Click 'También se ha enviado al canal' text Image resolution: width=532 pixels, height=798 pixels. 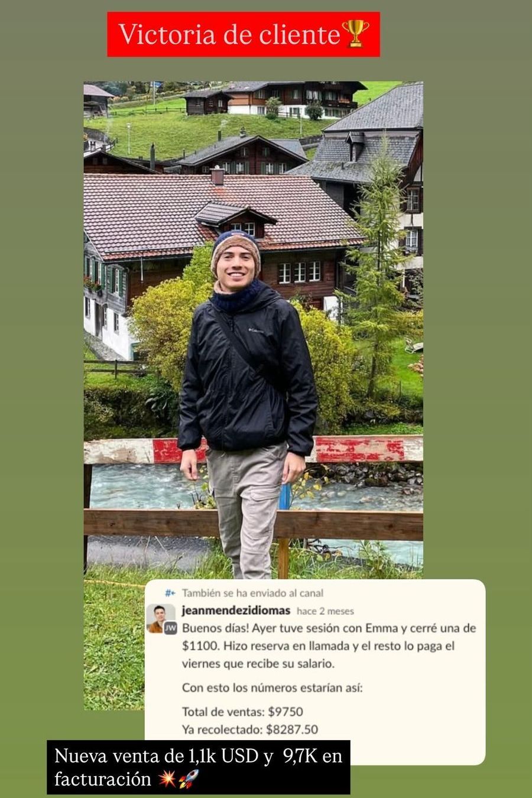pyautogui.click(x=252, y=593)
